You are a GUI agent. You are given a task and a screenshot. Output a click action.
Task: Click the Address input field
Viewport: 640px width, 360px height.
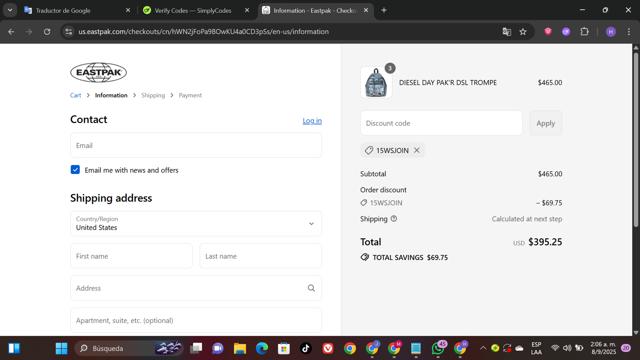[x=196, y=288]
